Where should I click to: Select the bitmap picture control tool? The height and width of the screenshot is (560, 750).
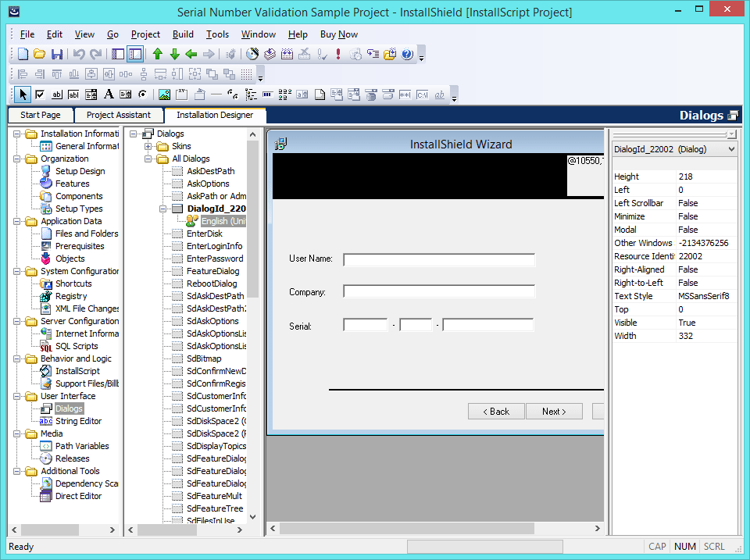(x=164, y=94)
